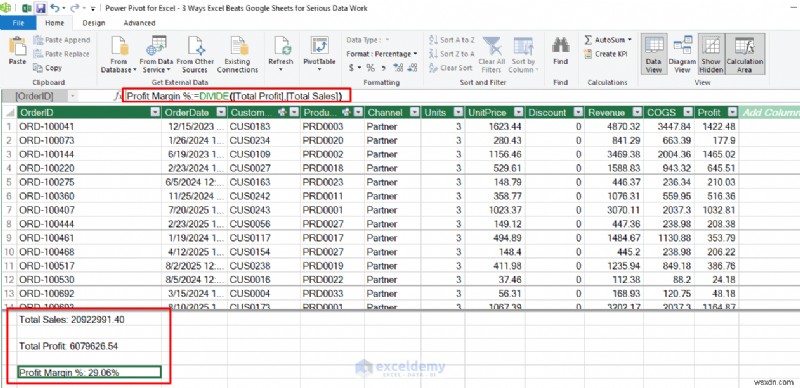Select cell ORD-100041
Viewport: 800px width, 388px height.
(89, 127)
